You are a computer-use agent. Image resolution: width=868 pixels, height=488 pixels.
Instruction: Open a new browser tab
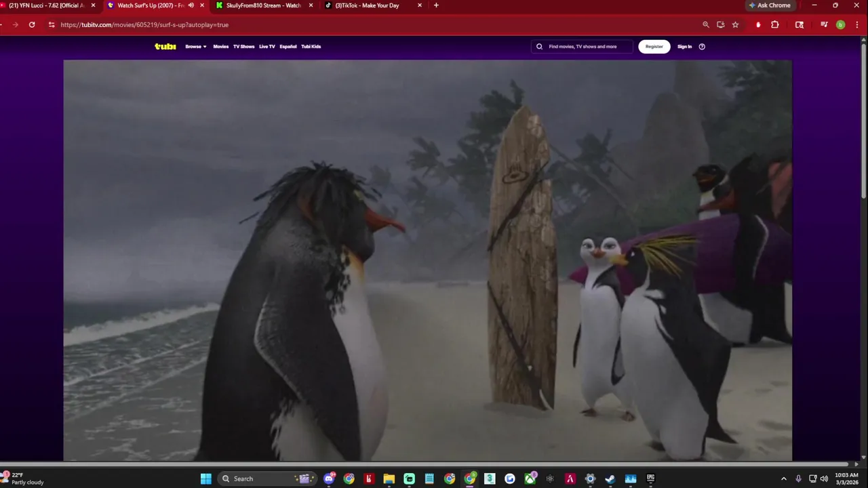coord(436,5)
